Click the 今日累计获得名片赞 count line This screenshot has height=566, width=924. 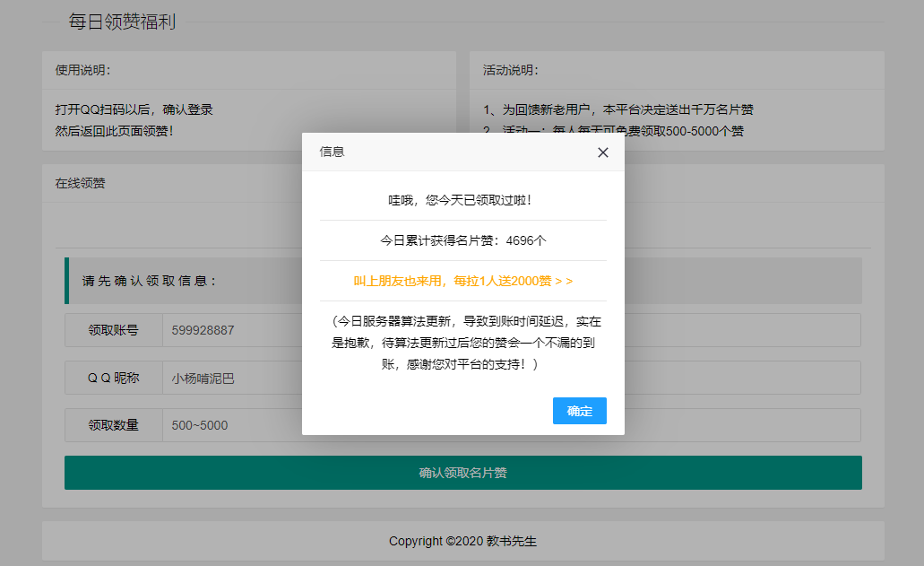(462, 240)
